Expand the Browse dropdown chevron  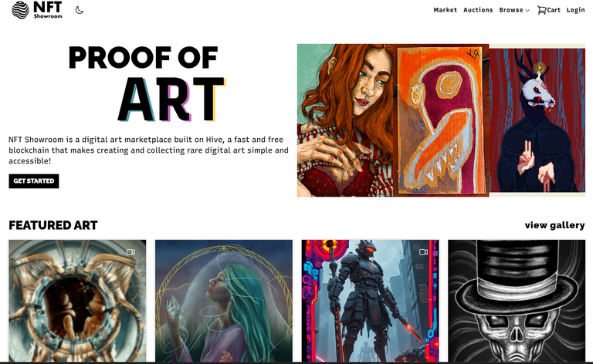pos(527,11)
